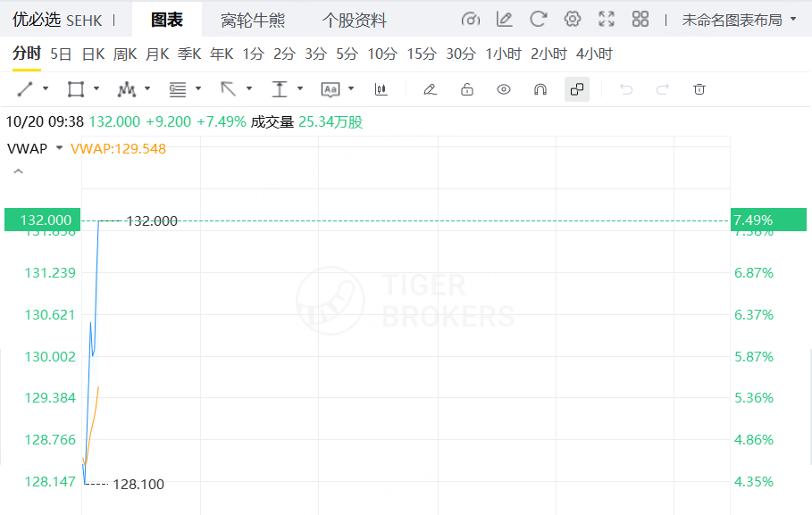Open the speed gauge indicator icon
The width and height of the screenshot is (812, 515).
point(470,20)
